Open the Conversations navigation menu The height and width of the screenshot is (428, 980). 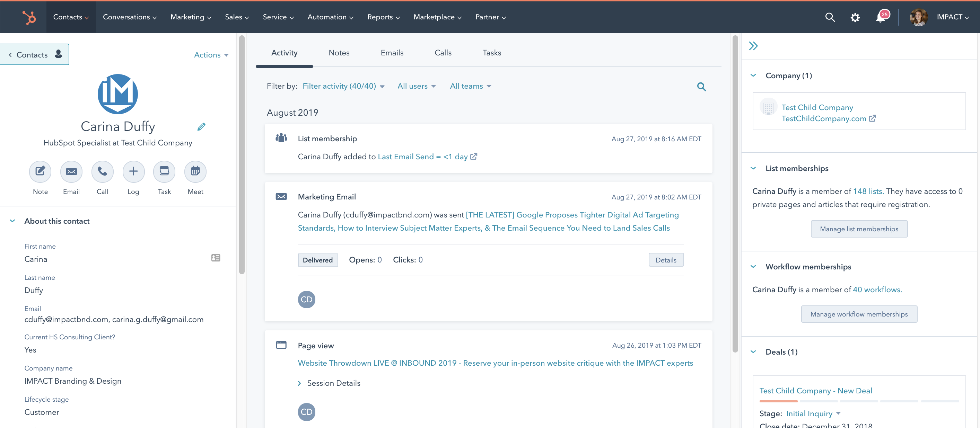pos(130,17)
